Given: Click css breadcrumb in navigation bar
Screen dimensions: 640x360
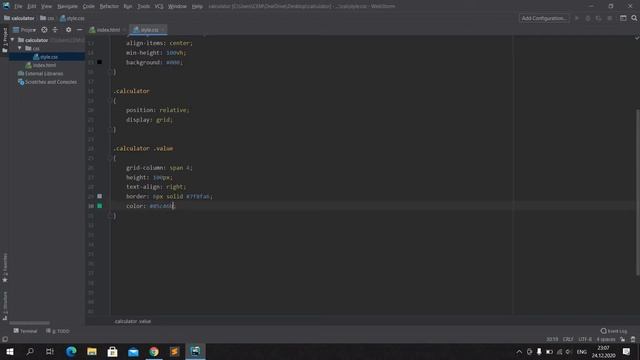Looking at the screenshot, I should point(47,18).
